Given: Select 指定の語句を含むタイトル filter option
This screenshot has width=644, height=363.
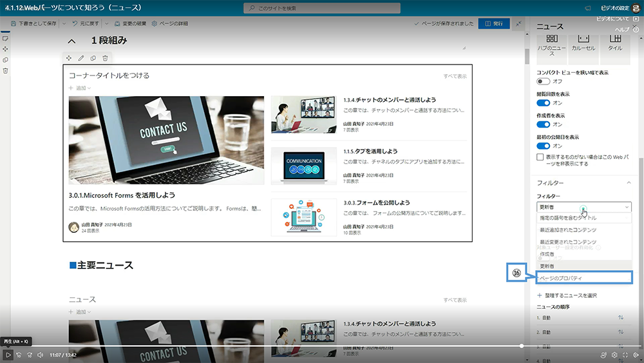Looking at the screenshot, I should click(x=583, y=218).
